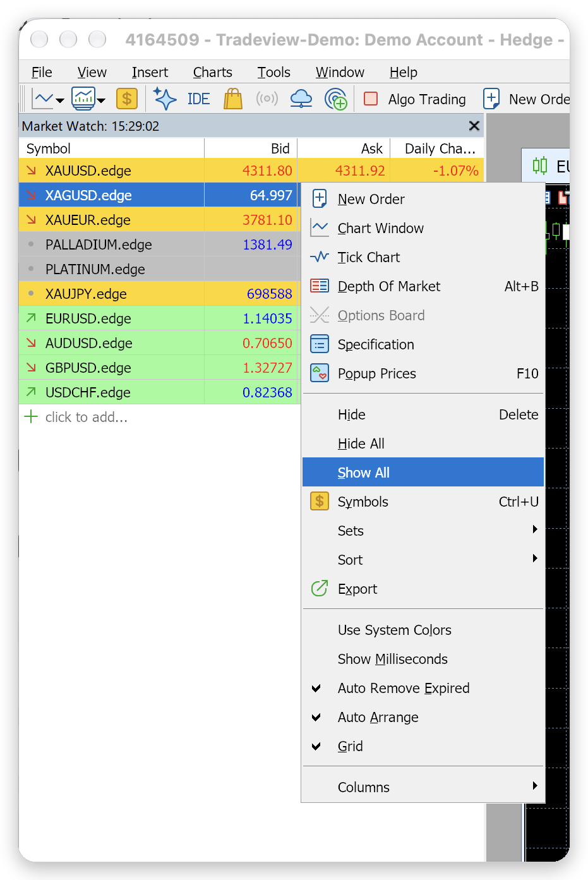The height and width of the screenshot is (880, 588).
Task: Click the radar add-signal toolbar icon
Action: (335, 99)
